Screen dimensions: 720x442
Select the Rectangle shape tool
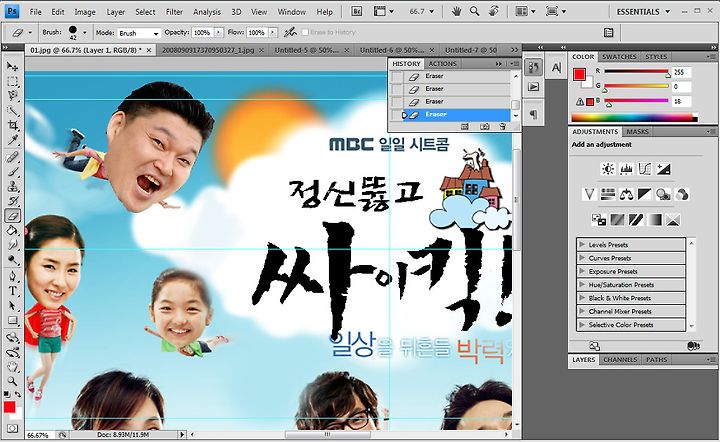12,320
